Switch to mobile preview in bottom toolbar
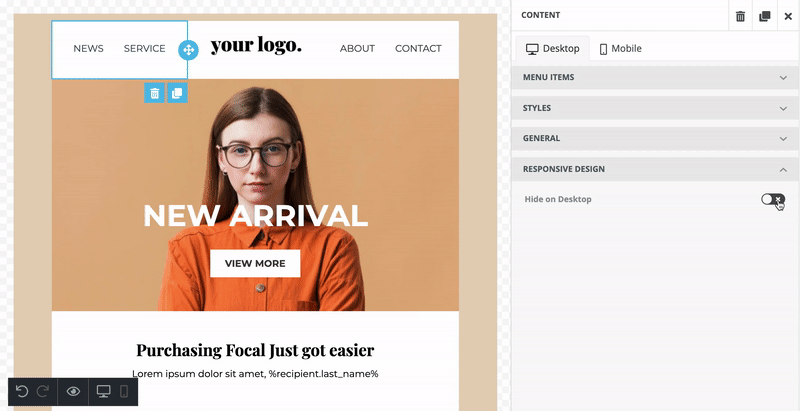Image resolution: width=800 pixels, height=411 pixels. pos(123,392)
